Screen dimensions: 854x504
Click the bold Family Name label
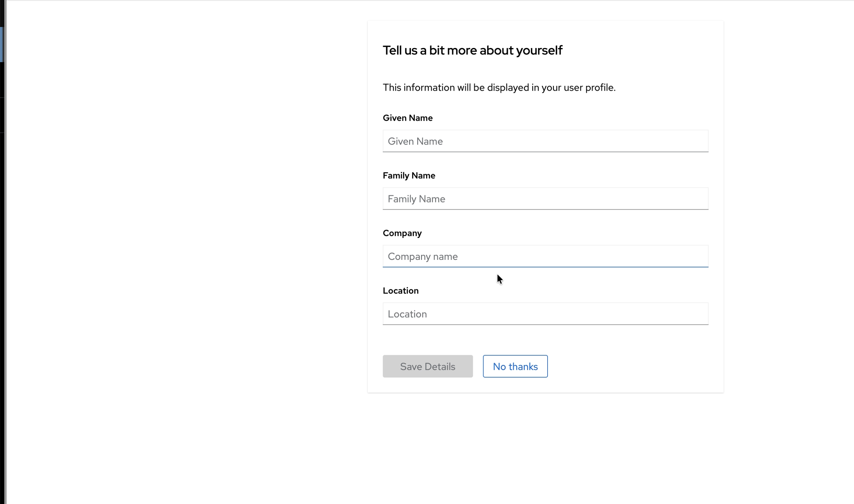click(409, 176)
